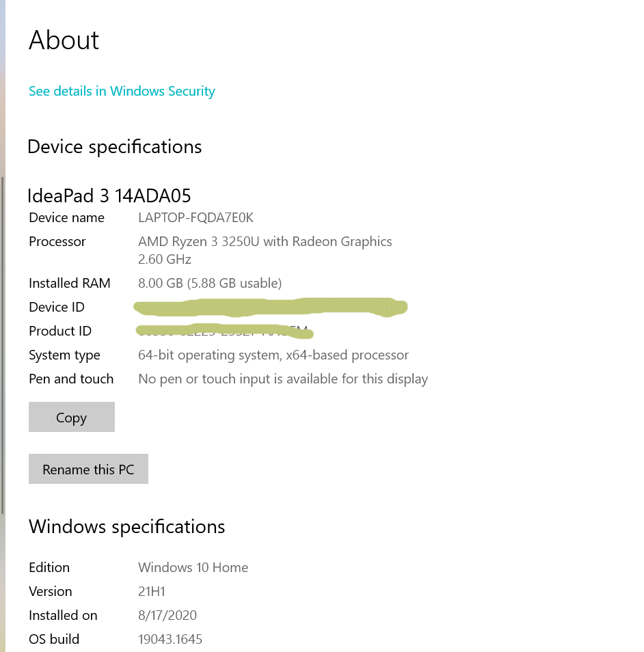Screen dimensions: 644x652
Task: Click the scrollbar thumb at the left edge
Action: pos(3,345)
